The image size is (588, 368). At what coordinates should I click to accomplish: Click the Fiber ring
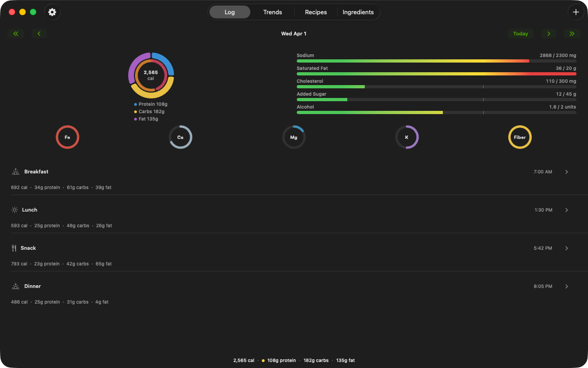tap(520, 137)
